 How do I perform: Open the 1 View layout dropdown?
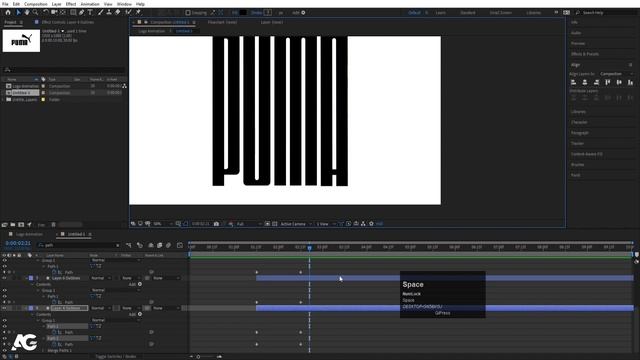(x=326, y=224)
